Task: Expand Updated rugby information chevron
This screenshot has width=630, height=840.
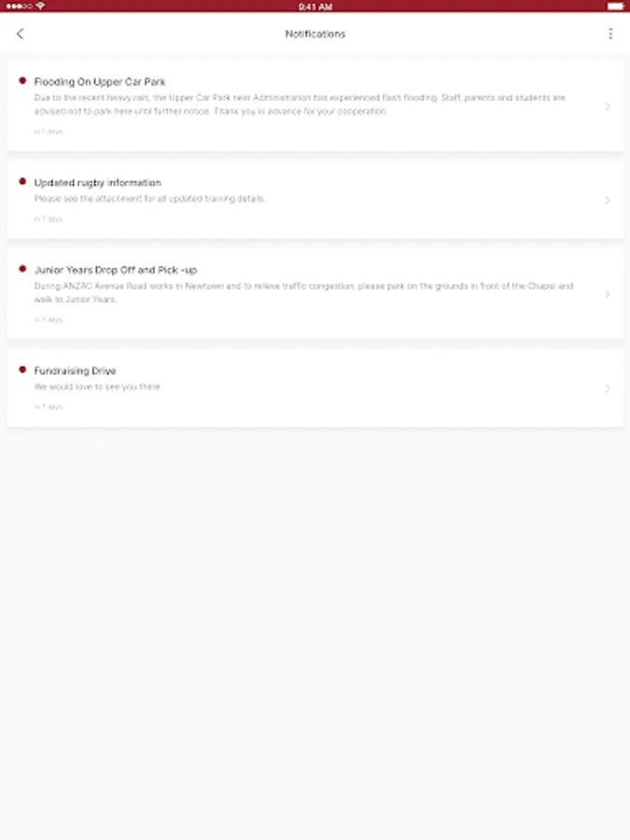Action: pos(607,201)
